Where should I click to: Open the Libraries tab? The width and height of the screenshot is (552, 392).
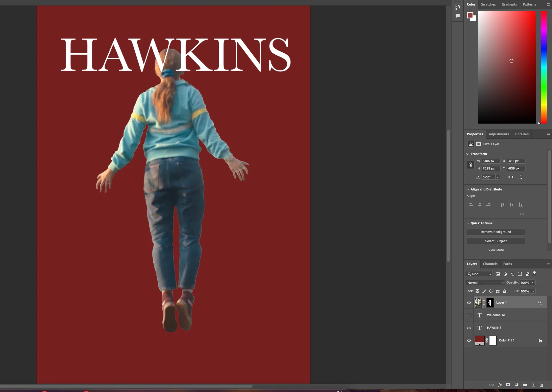[x=522, y=134]
